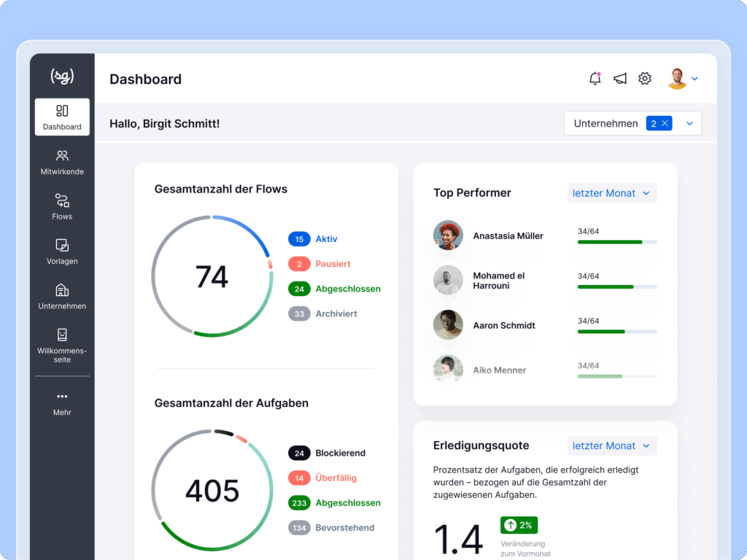Go to the Flows sidebar icon
Image resolution: width=747 pixels, height=560 pixels.
(x=62, y=206)
